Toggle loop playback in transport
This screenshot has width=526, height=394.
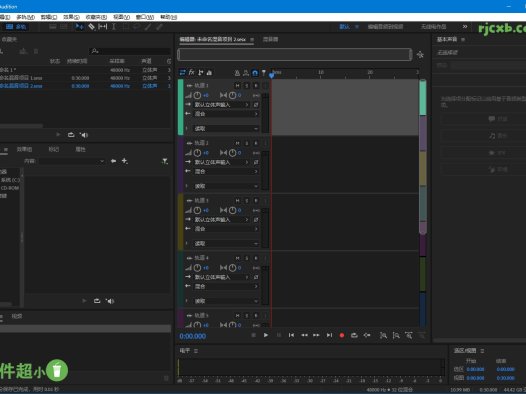click(x=354, y=335)
